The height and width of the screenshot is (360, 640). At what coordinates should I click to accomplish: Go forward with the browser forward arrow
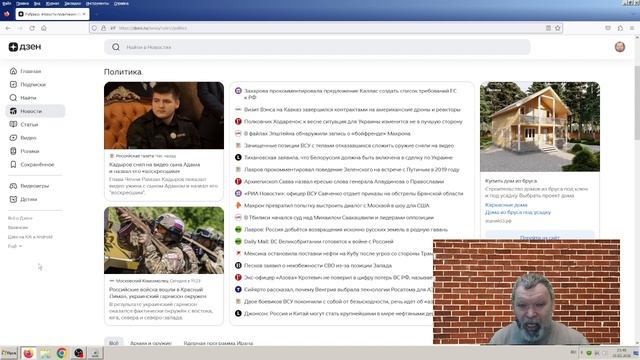coord(20,28)
